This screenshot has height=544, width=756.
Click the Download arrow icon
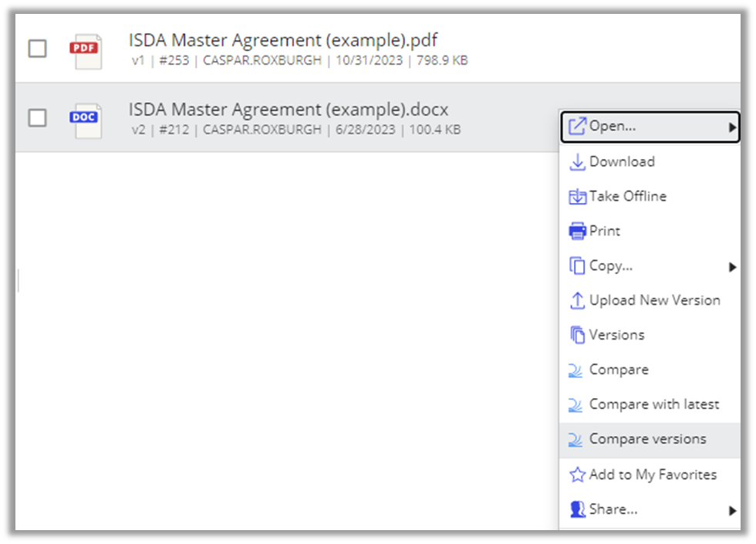click(577, 162)
